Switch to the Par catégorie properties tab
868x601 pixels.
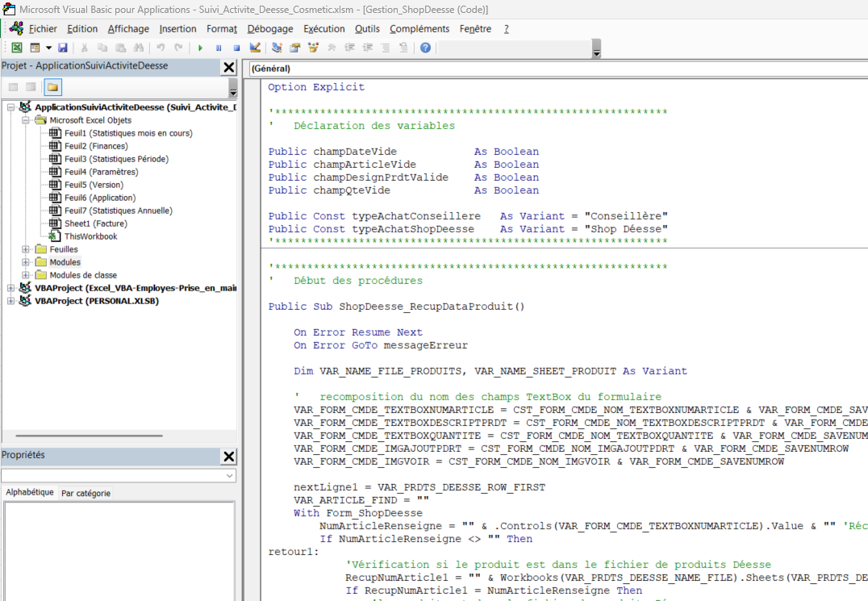pos(85,491)
